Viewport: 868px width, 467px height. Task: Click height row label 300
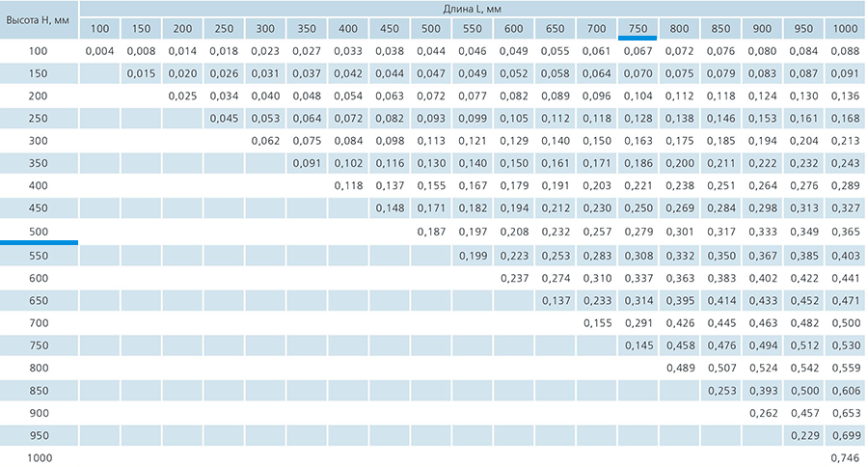pos(39,141)
